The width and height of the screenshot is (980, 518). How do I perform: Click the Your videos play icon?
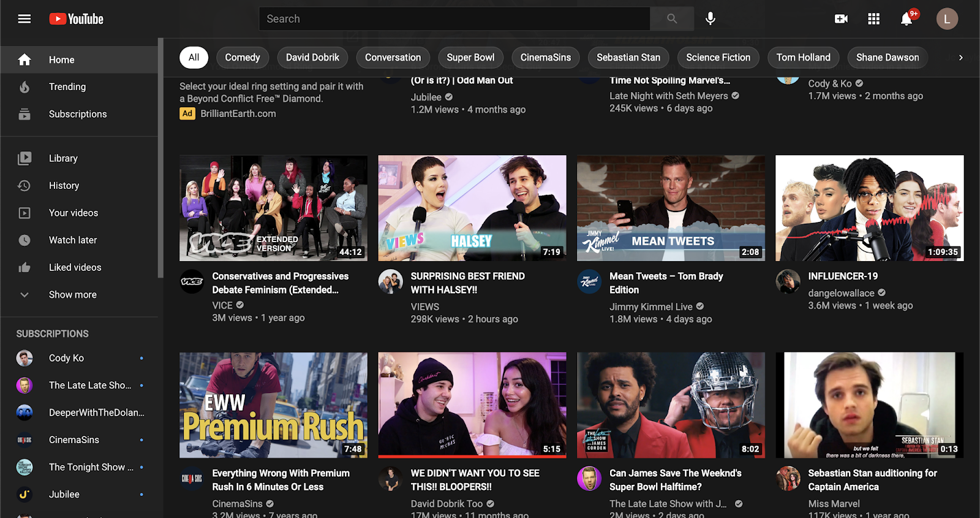pos(24,213)
